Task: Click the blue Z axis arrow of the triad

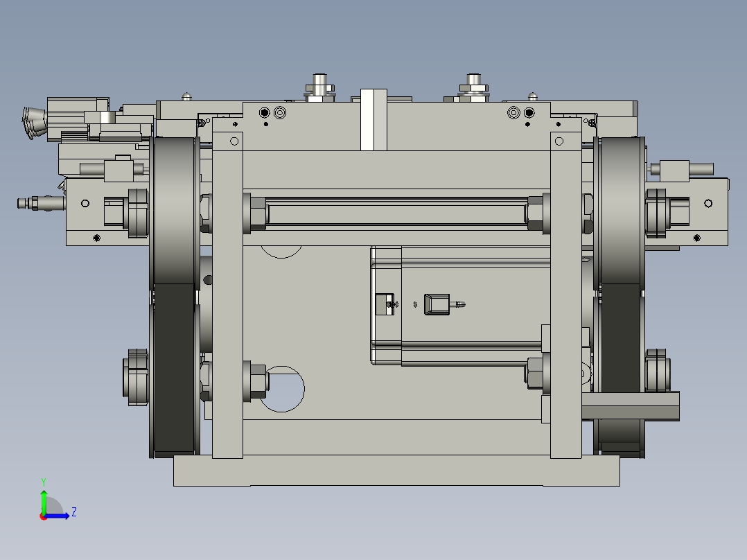Action: pyautogui.click(x=57, y=516)
